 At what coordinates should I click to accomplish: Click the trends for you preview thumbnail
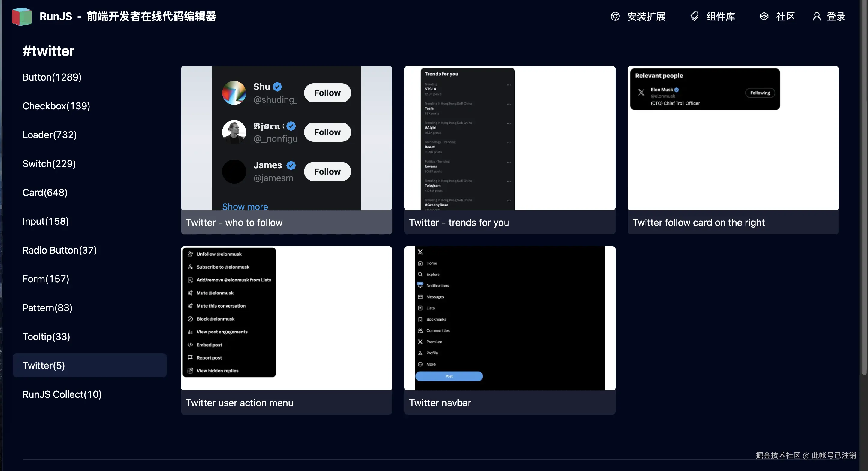tap(509, 138)
